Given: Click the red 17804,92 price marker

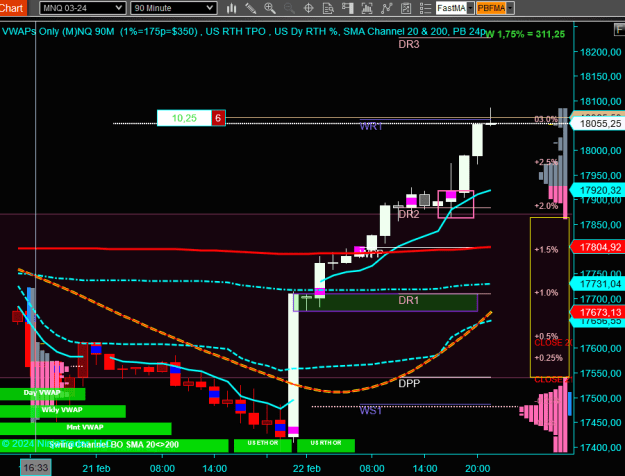Looking at the screenshot, I should click(x=598, y=247).
